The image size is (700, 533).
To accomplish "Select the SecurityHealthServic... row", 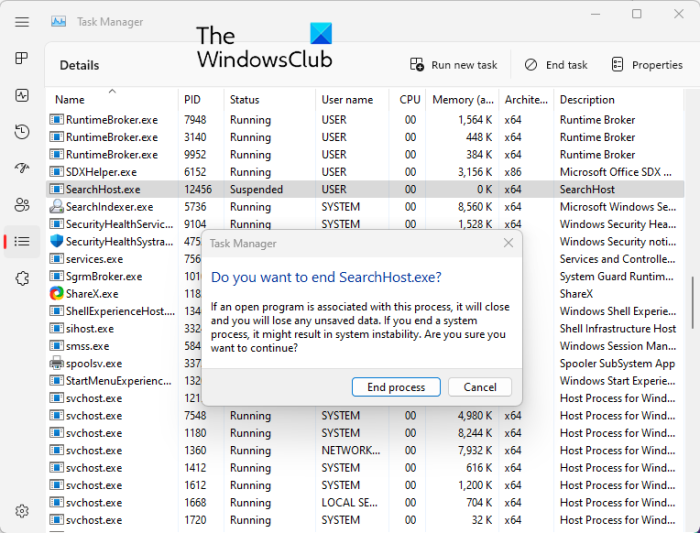I will point(365,224).
